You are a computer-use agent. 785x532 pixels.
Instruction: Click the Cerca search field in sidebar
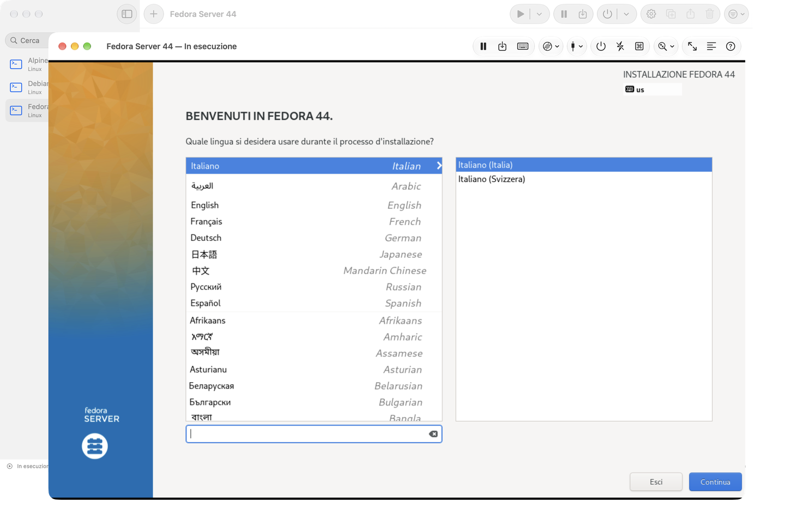tap(27, 40)
